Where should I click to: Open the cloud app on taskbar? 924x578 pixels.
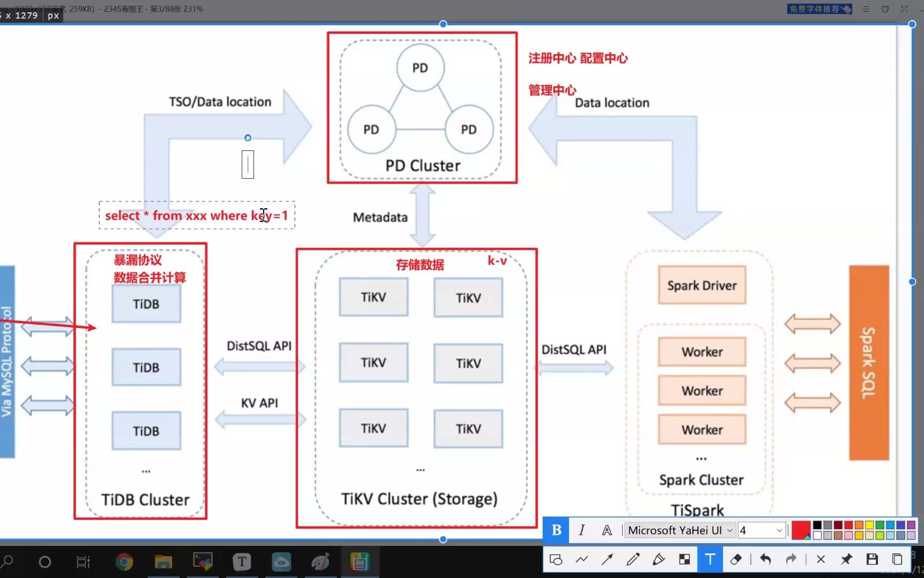pos(281,561)
